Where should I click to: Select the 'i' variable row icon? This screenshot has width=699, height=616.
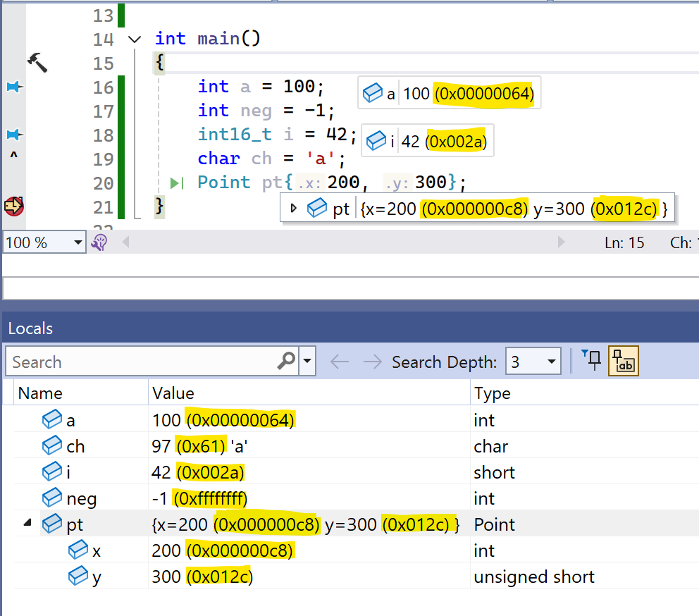point(52,472)
